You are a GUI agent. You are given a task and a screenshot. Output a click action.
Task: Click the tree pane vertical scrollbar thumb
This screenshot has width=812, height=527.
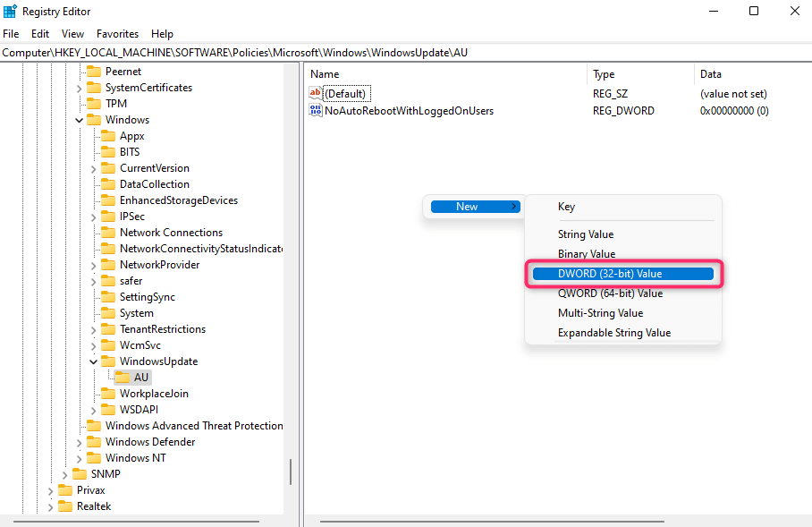pyautogui.click(x=291, y=472)
